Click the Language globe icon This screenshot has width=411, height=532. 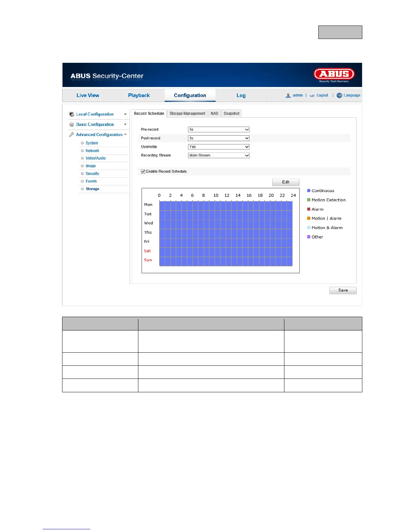339,95
